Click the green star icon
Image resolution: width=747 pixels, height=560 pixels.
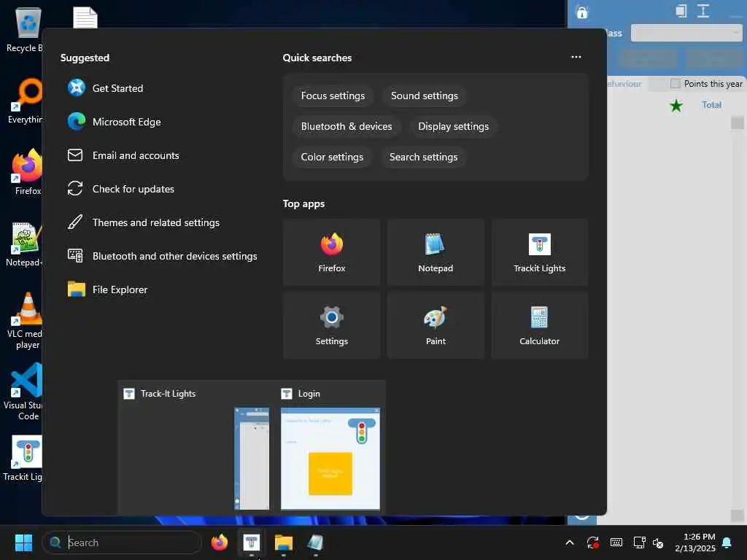point(676,105)
